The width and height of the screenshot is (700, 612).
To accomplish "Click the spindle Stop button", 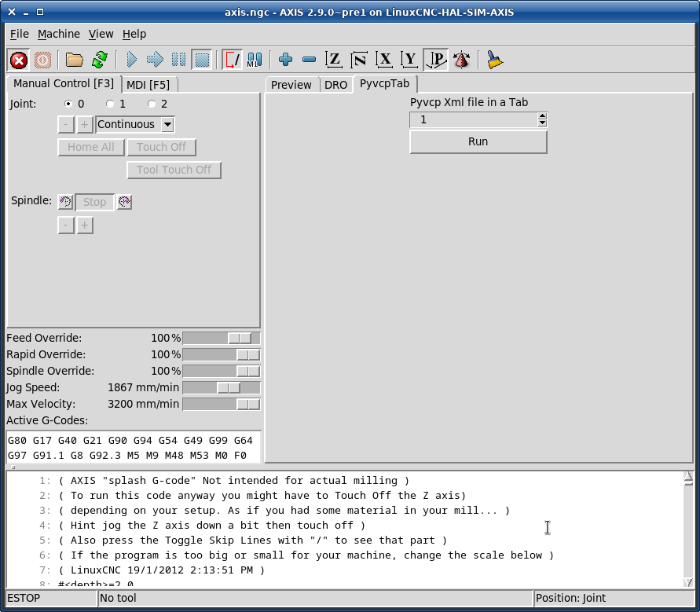I will click(x=94, y=202).
